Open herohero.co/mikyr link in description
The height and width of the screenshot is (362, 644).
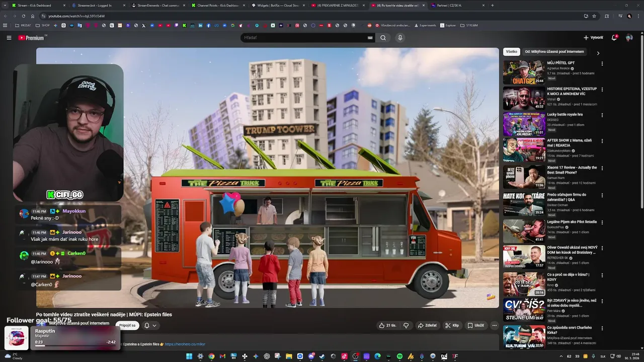(x=185, y=344)
